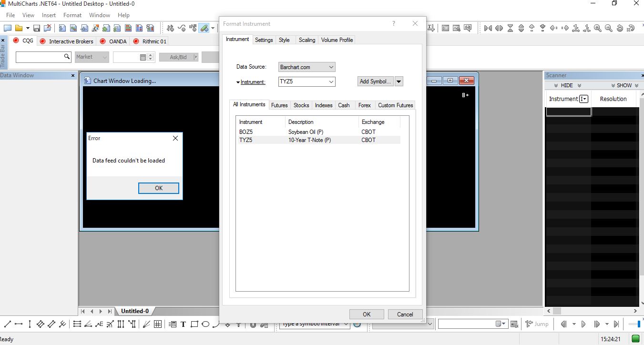The width and height of the screenshot is (644, 345).
Task: Click the Zoom In magnifier icon
Action: (x=597, y=28)
